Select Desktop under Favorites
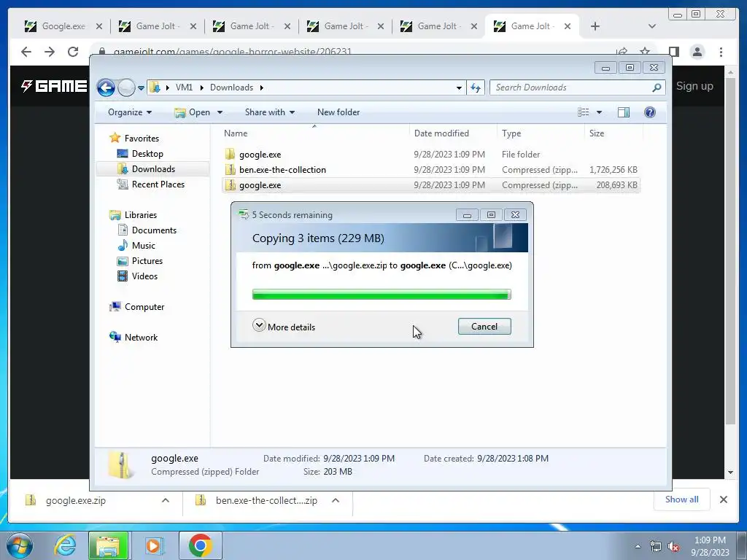 pyautogui.click(x=147, y=154)
